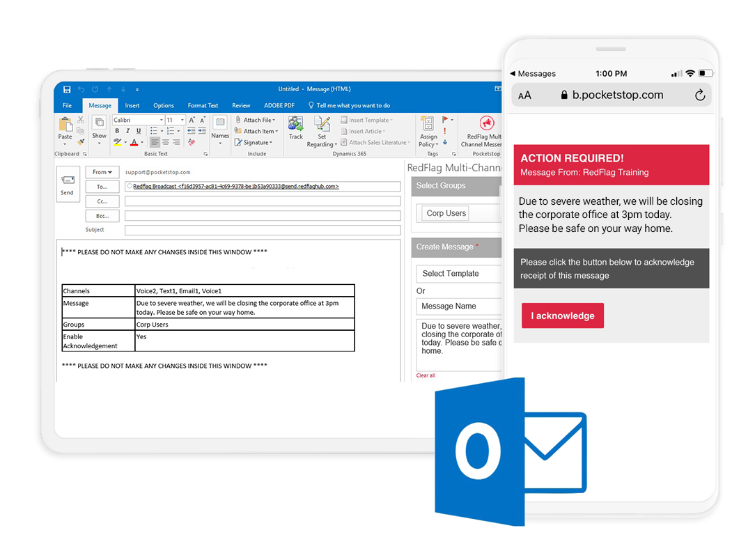Switch to the Format Text ribbon tab

[x=203, y=105]
